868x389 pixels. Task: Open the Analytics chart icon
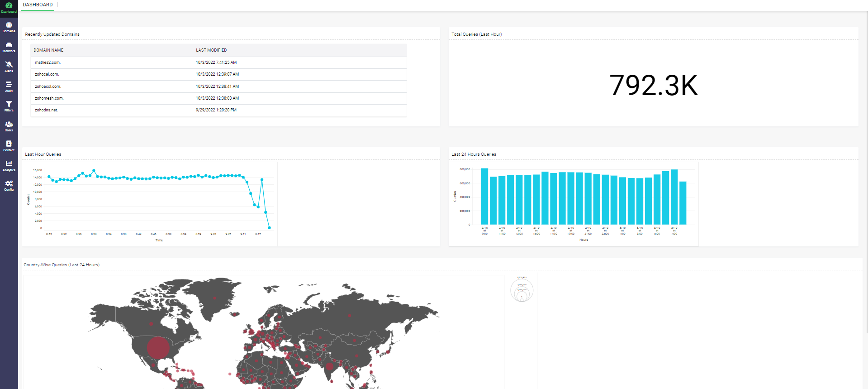[9, 166]
